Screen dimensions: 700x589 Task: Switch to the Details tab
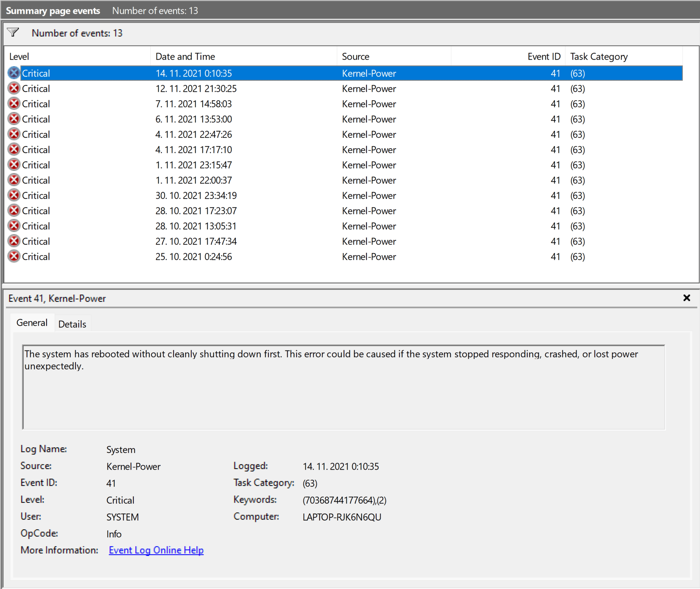click(72, 324)
